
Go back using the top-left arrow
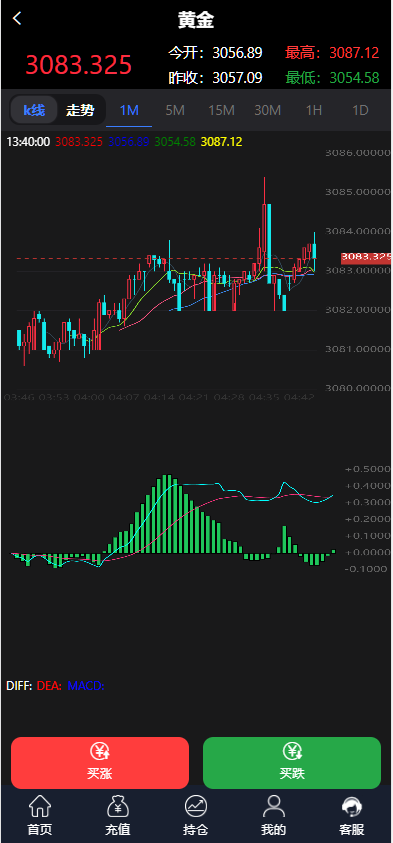click(x=17, y=19)
